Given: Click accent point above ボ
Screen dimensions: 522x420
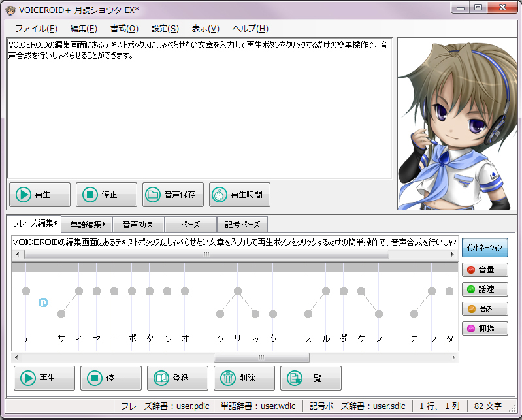Looking at the screenshot, I should [132, 291].
